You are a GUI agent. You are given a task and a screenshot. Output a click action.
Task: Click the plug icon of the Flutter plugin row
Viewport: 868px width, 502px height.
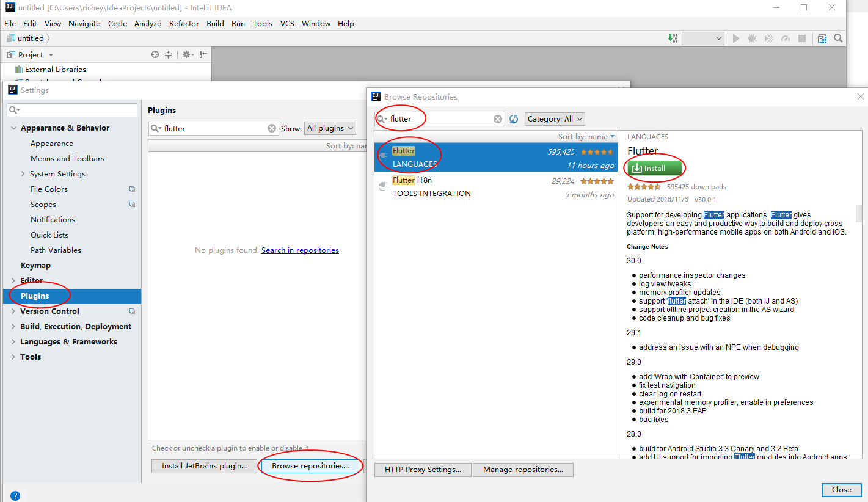(383, 156)
